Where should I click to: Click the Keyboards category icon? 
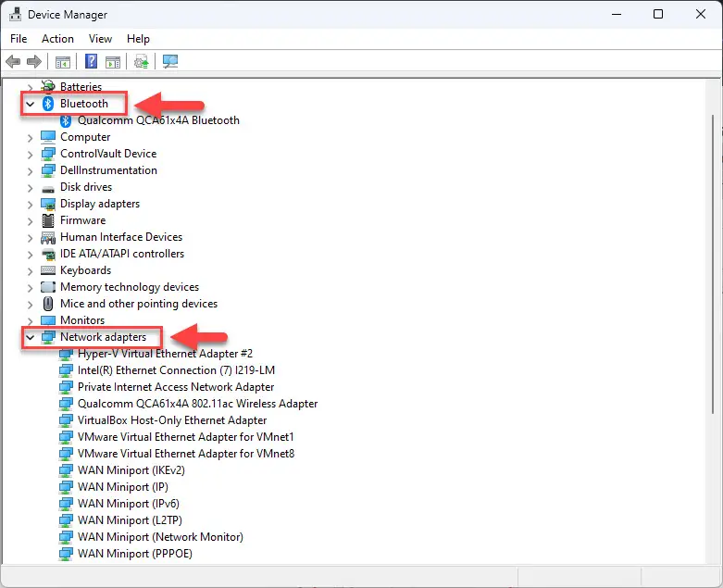(48, 270)
